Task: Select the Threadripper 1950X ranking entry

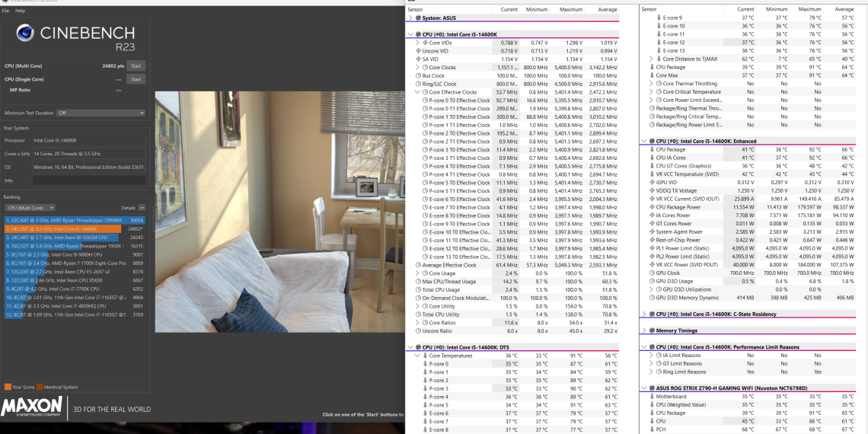Action: (75, 246)
